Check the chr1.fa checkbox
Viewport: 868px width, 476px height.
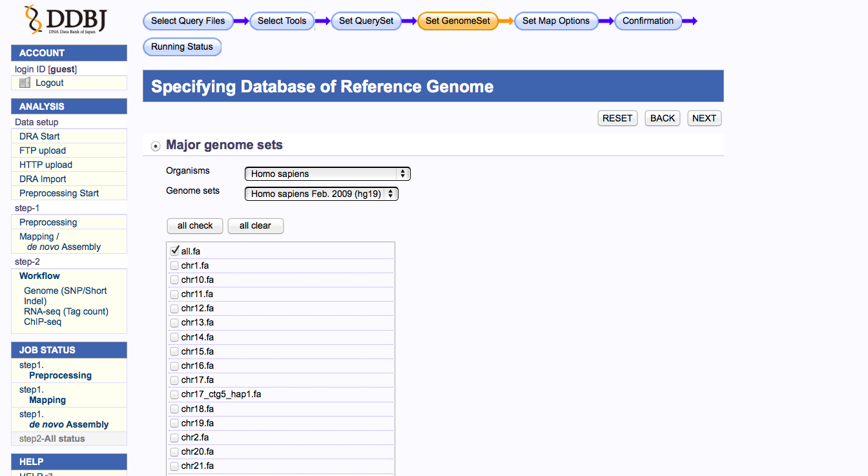tap(174, 265)
